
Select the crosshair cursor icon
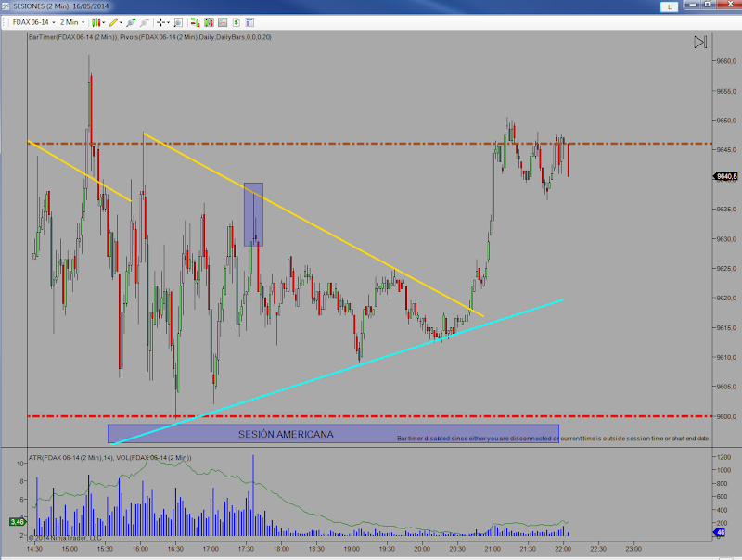coord(160,22)
